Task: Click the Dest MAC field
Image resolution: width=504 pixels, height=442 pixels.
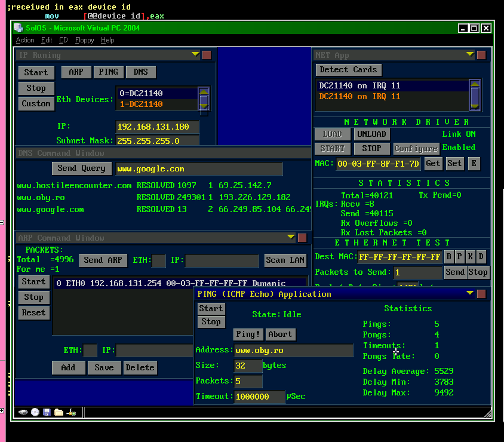Action: [399, 257]
